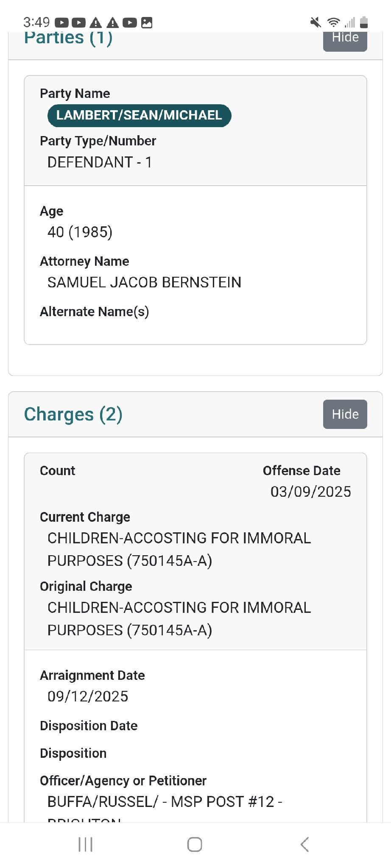Screen dimensions: 391x868
Task: Tap the Current Charge description text
Action: (x=179, y=549)
